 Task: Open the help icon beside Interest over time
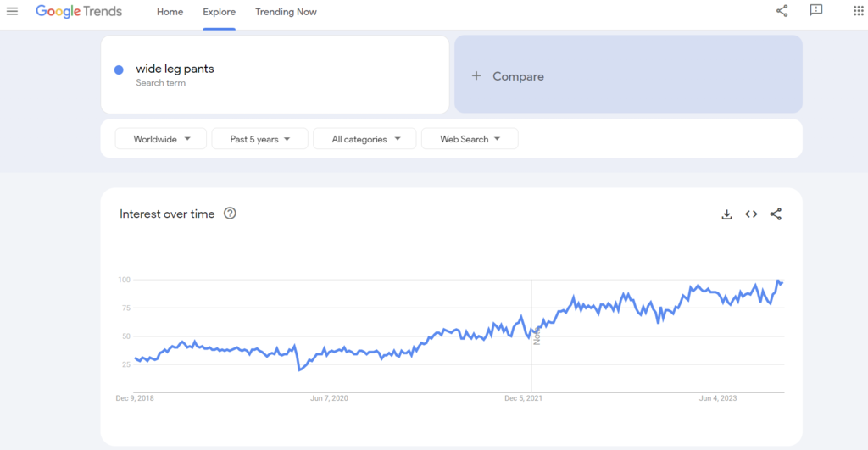pyautogui.click(x=230, y=214)
